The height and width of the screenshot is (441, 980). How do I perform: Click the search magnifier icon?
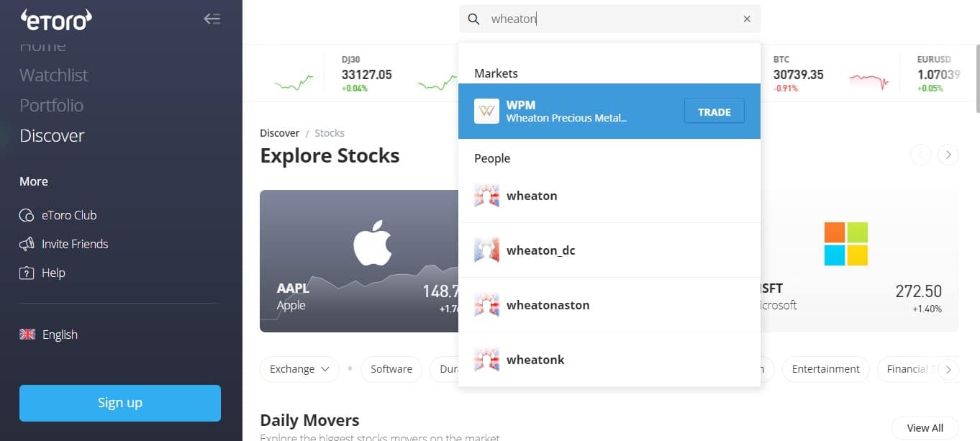pos(473,19)
